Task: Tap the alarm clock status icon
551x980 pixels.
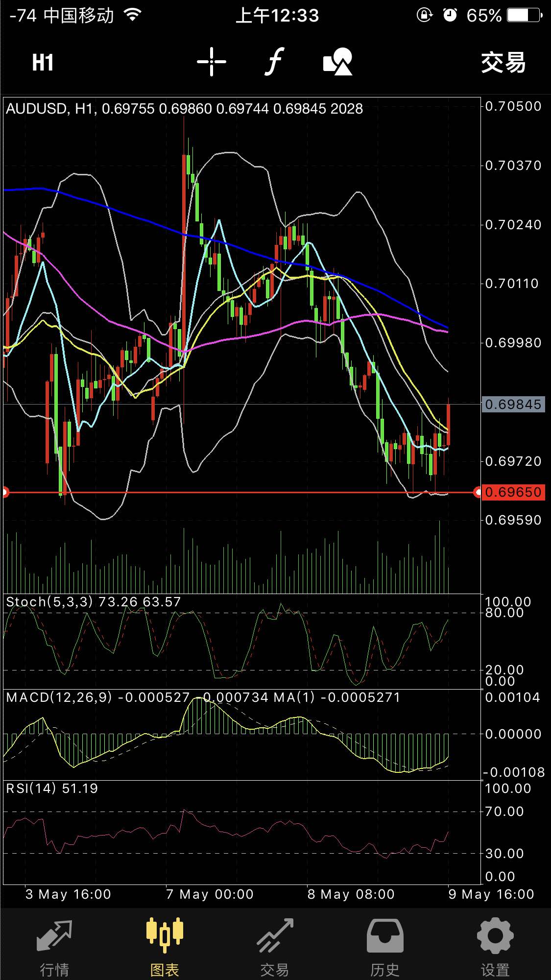Action: point(450,15)
